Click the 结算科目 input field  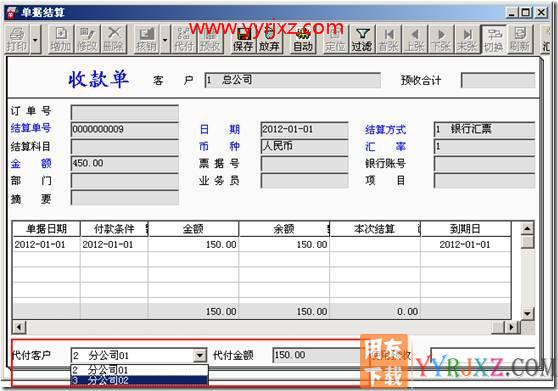[125, 146]
